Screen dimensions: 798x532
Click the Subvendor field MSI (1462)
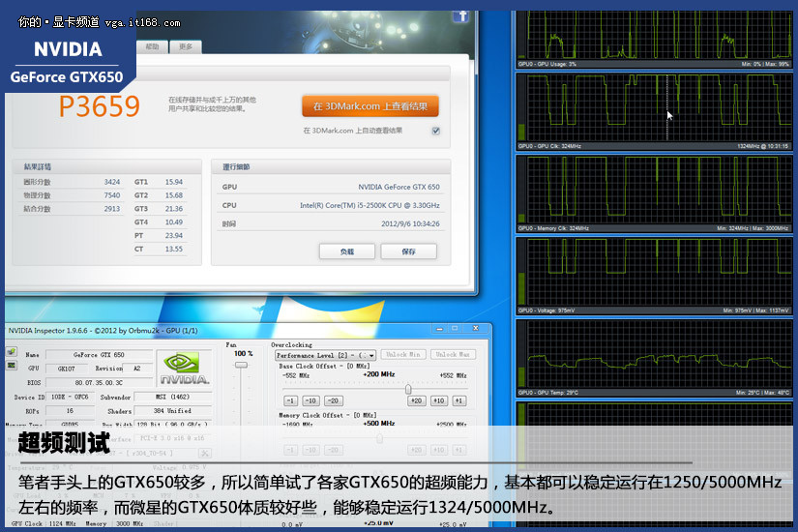click(172, 397)
